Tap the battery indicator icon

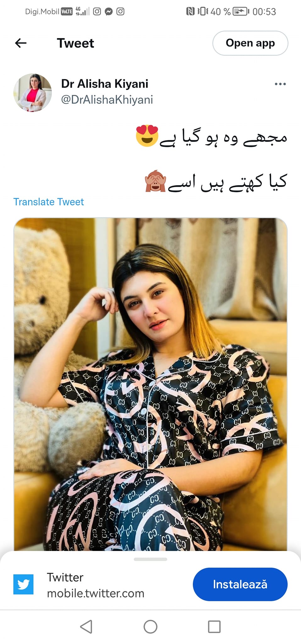[241, 12]
